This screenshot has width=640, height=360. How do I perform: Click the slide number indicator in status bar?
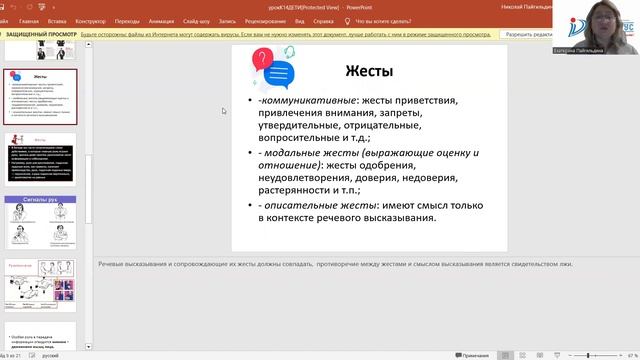pyautogui.click(x=10, y=356)
